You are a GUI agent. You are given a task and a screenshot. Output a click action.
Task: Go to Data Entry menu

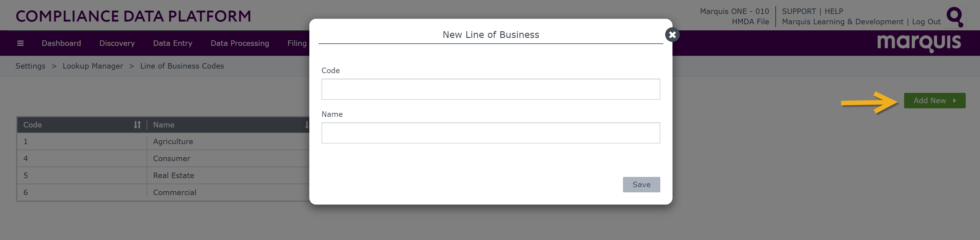pos(173,43)
